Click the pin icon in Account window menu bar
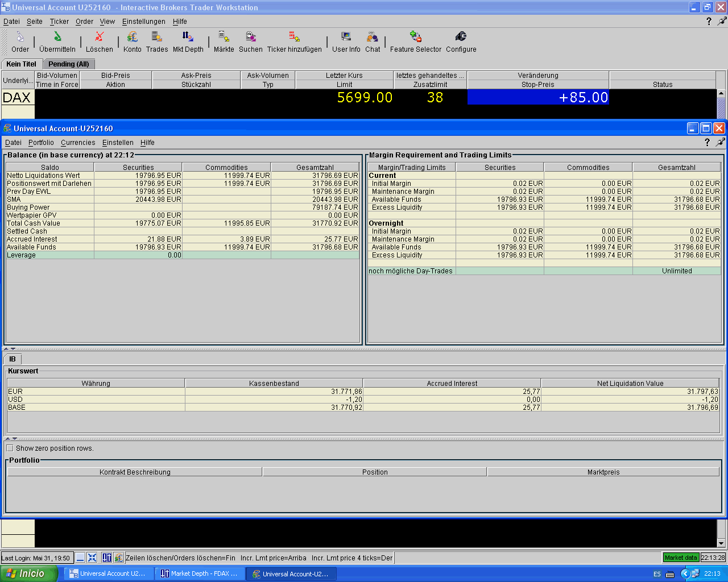The image size is (728, 582). [720, 142]
